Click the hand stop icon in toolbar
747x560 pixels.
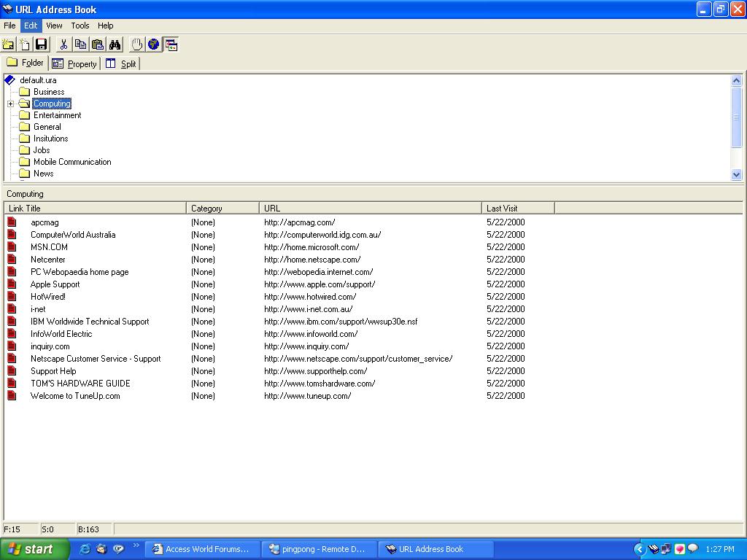[136, 44]
